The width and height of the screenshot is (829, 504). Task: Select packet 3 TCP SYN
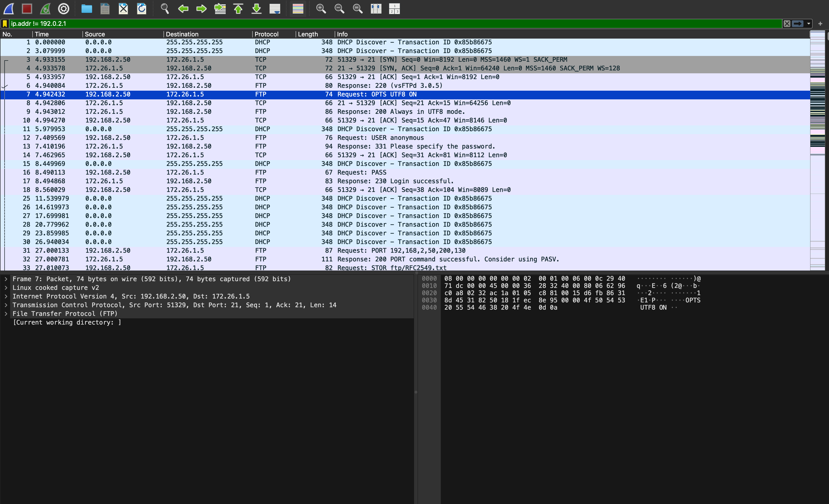[x=405, y=60]
